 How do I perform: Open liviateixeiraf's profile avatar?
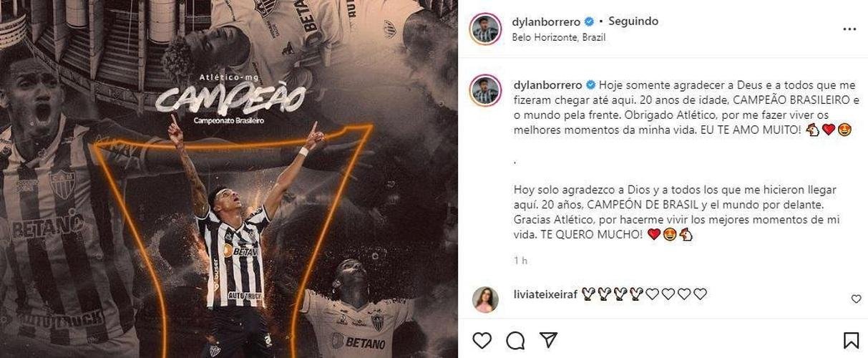coord(485,299)
